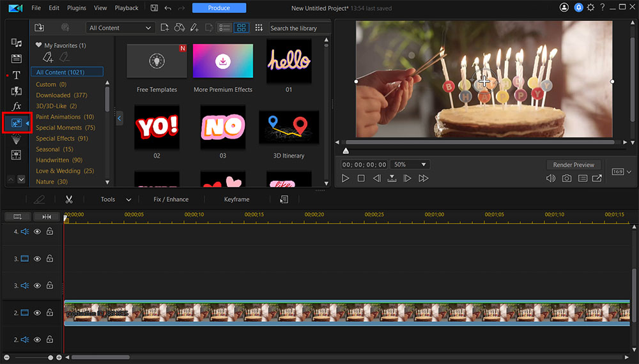Open the Effect Room fx icon
Viewport: 639px width, 364px height.
tap(17, 106)
